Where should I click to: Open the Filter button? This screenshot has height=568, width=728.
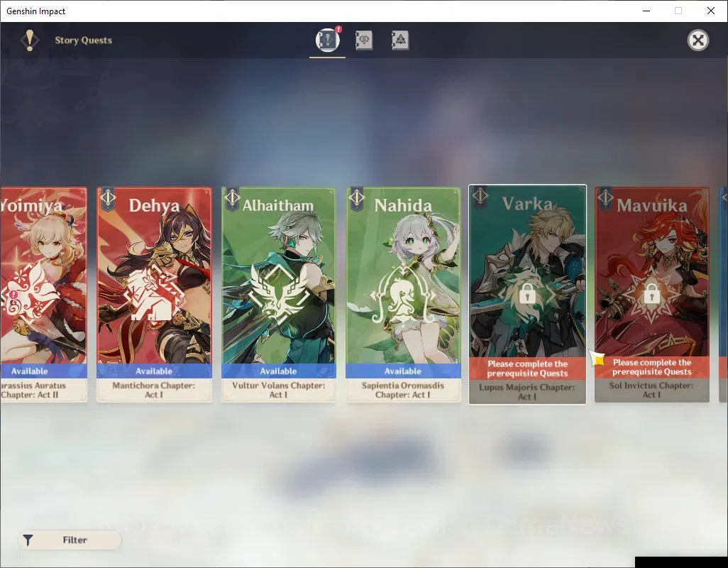coord(70,540)
